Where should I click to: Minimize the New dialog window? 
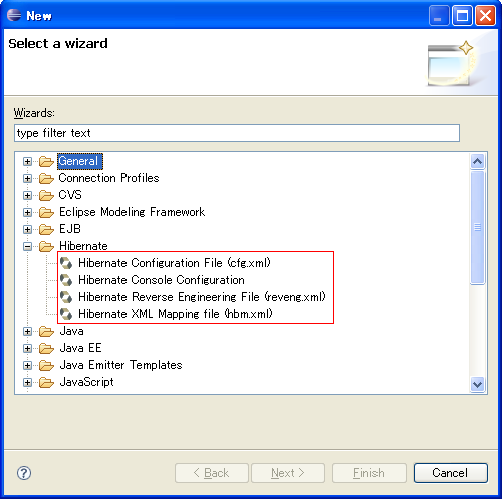point(439,16)
